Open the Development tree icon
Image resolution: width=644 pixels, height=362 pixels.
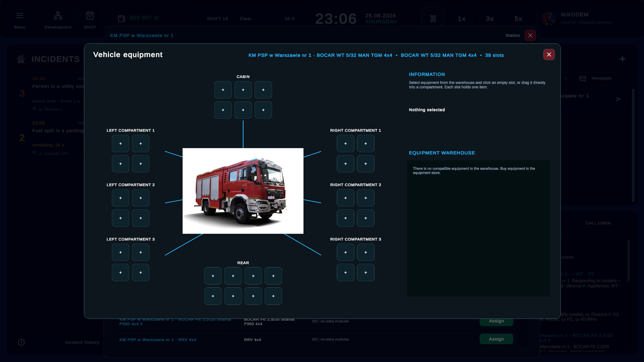58,16
